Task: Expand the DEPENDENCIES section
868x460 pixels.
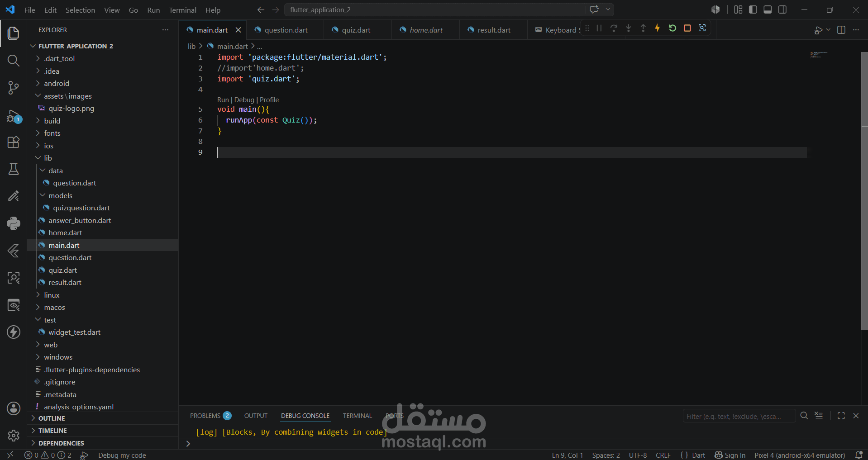Action: pyautogui.click(x=61, y=443)
